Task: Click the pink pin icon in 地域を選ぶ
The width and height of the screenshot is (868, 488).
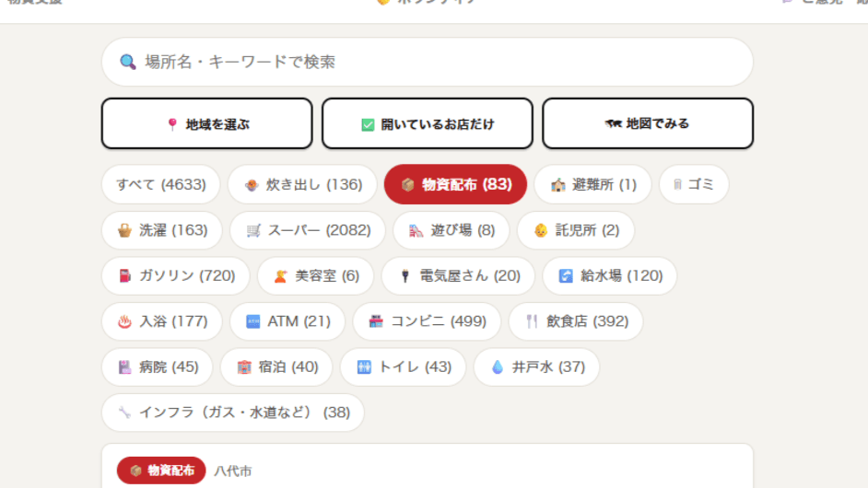Action: 172,124
